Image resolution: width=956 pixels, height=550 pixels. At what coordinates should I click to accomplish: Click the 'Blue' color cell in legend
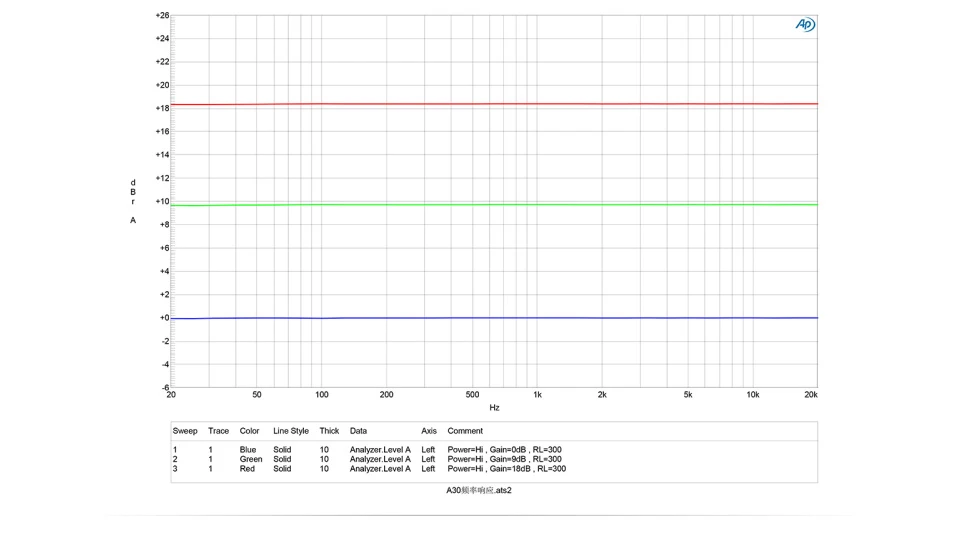click(248, 449)
